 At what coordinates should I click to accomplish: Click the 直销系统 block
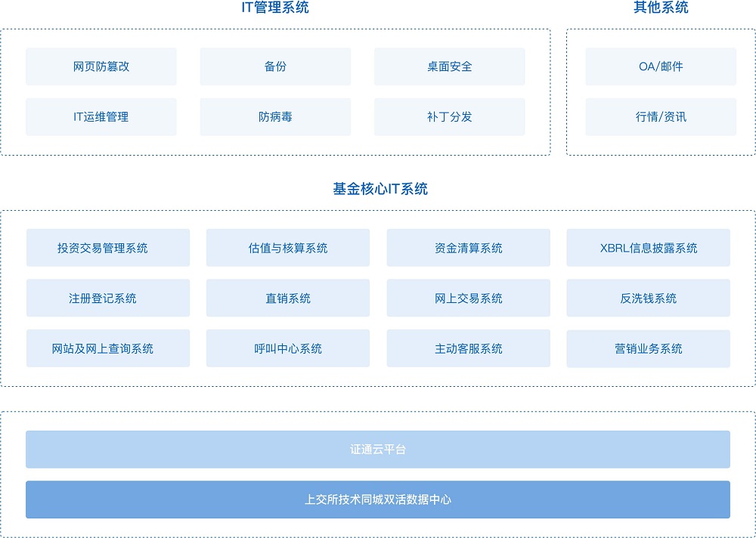[288, 298]
